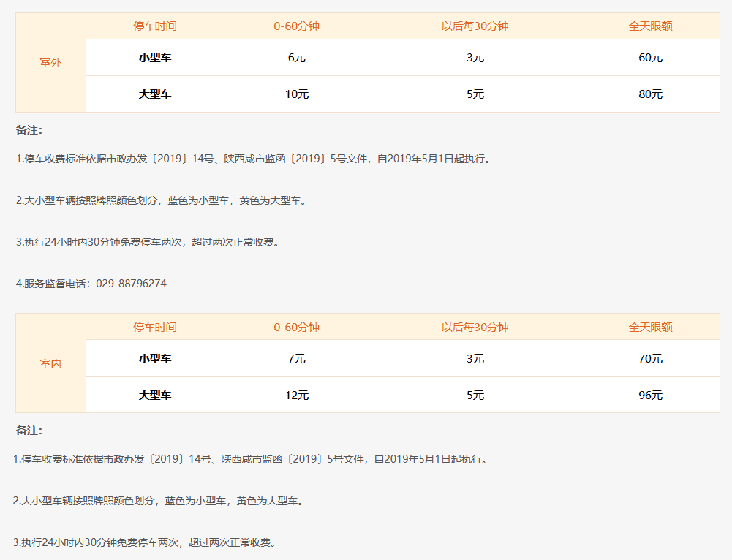The image size is (732, 560).
Task: Click the 10元 price cell
Action: tap(296, 94)
